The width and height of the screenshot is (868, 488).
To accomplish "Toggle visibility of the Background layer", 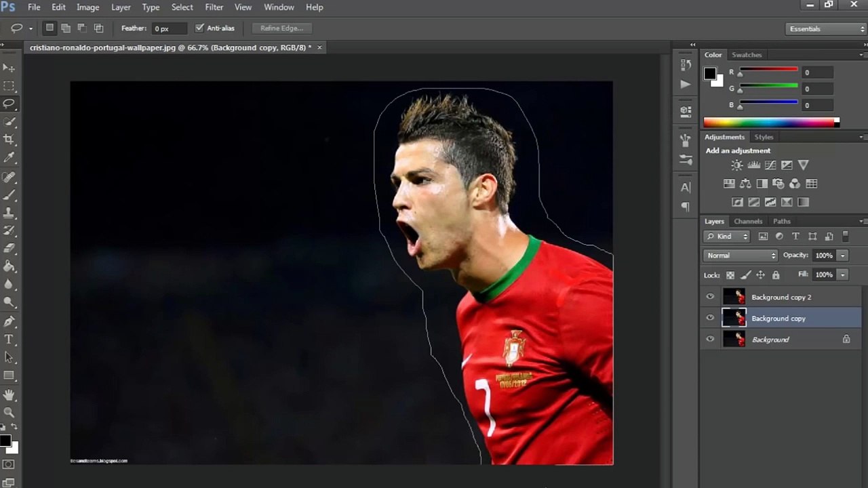I will (x=710, y=339).
